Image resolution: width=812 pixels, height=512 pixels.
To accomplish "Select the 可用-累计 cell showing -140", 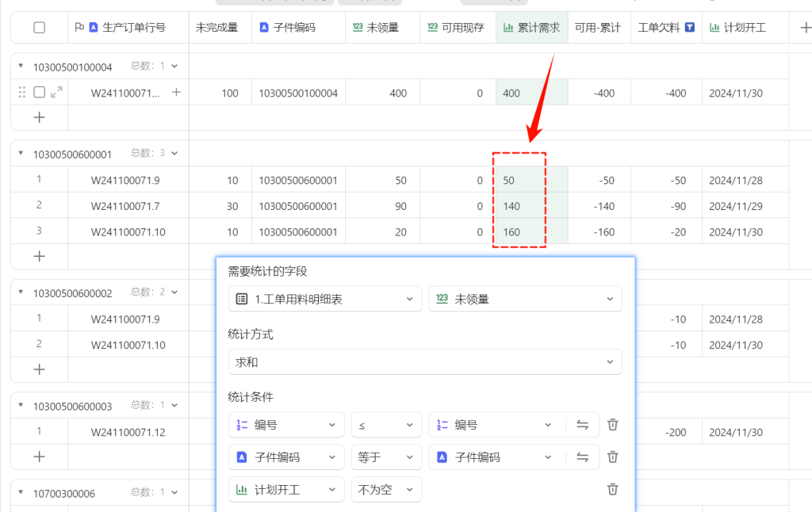I will [x=599, y=206].
